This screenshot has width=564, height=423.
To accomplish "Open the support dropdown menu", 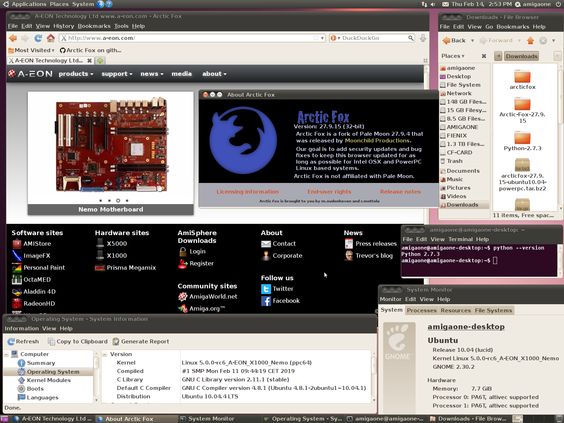I will (117, 74).
